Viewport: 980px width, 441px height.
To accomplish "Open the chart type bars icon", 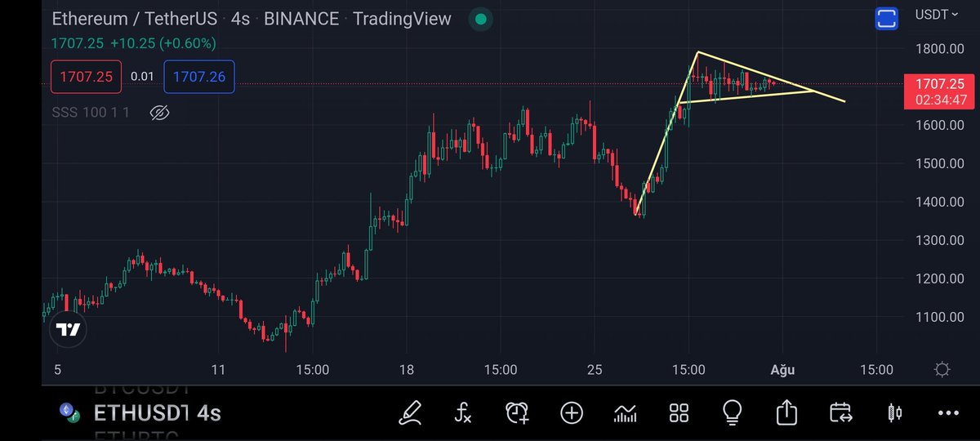I will click(x=625, y=412).
